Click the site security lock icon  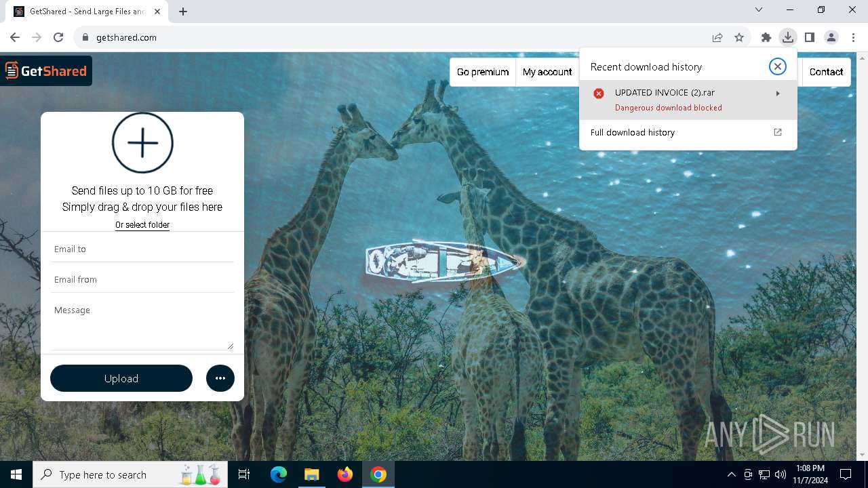coord(85,38)
